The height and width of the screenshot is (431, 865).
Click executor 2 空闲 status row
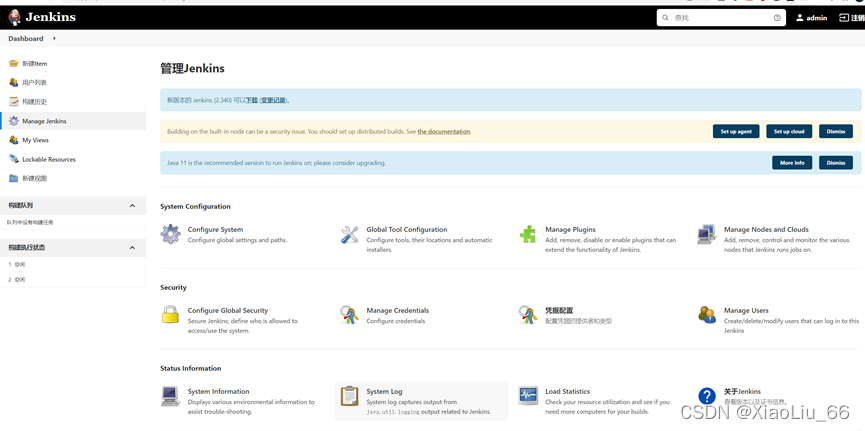coord(73,280)
